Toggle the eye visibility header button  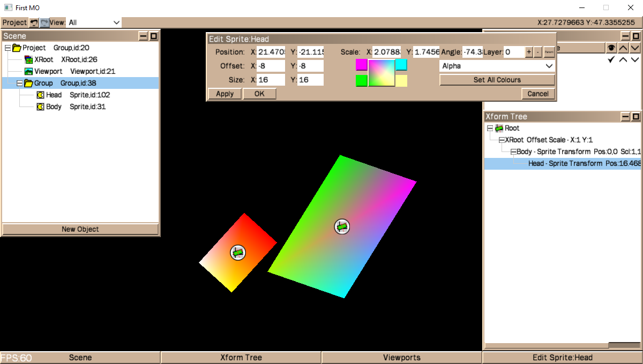pos(611,48)
